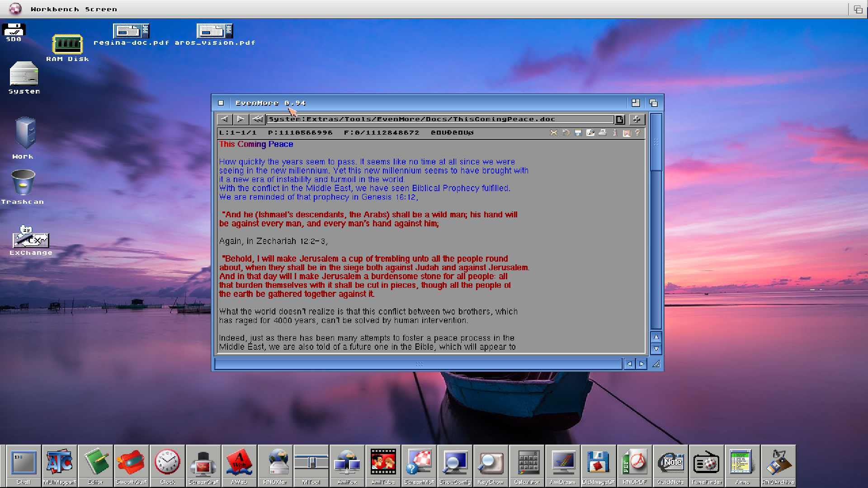Open AWeb browser from the bottom dock
Image resolution: width=868 pixels, height=488 pixels.
[239, 462]
